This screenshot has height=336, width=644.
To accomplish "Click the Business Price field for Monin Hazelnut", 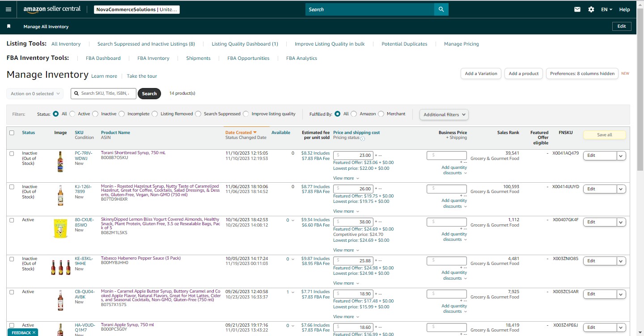I will pyautogui.click(x=447, y=189).
